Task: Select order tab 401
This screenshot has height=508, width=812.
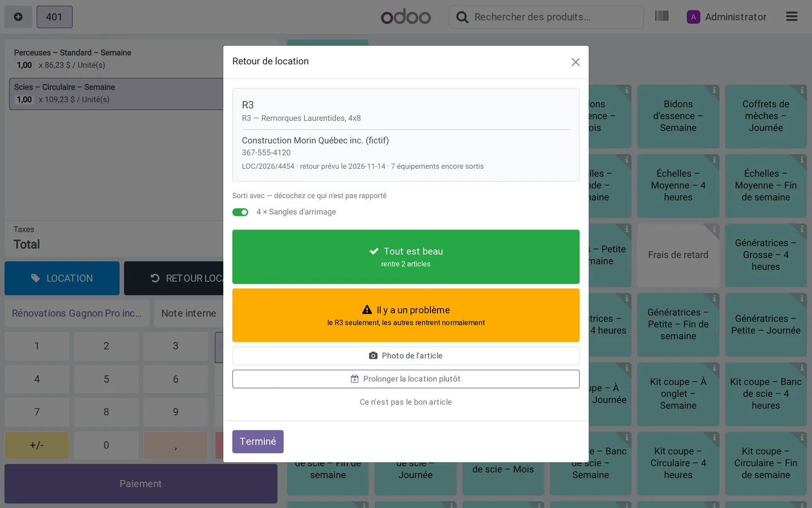Action: 54,17
